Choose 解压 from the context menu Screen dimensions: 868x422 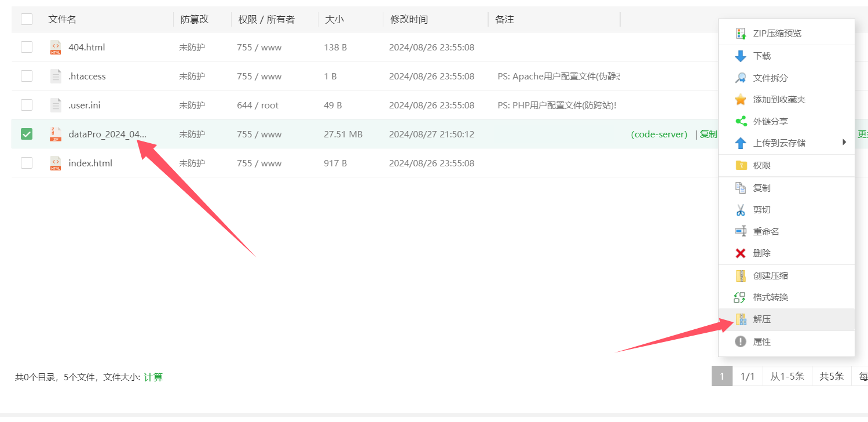[762, 319]
